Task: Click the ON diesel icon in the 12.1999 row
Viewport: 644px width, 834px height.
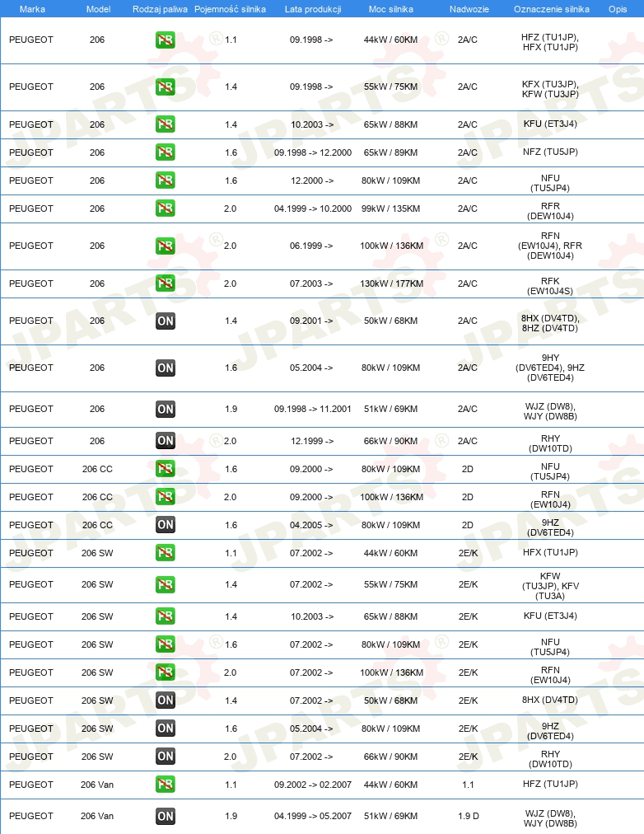Action: 166,441
